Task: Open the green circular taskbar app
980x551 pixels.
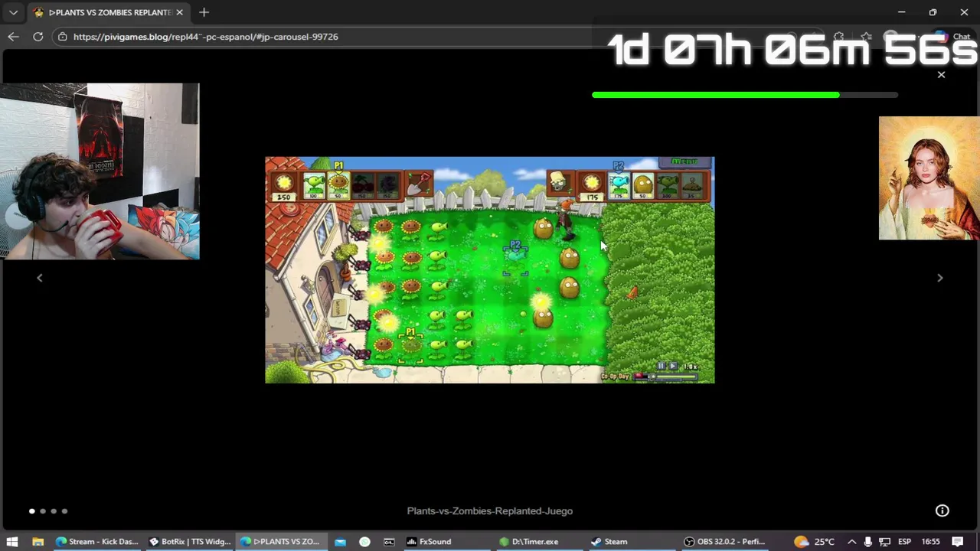Action: (364, 541)
